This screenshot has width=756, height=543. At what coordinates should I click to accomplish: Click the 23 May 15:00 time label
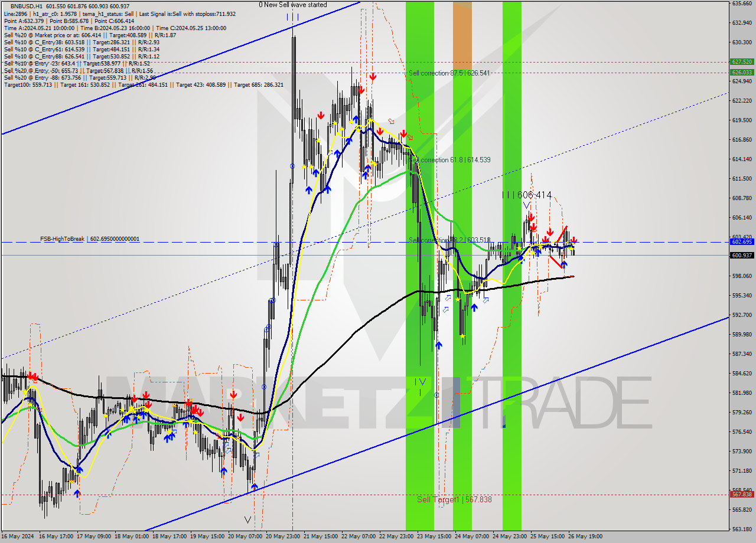pyautogui.click(x=434, y=537)
